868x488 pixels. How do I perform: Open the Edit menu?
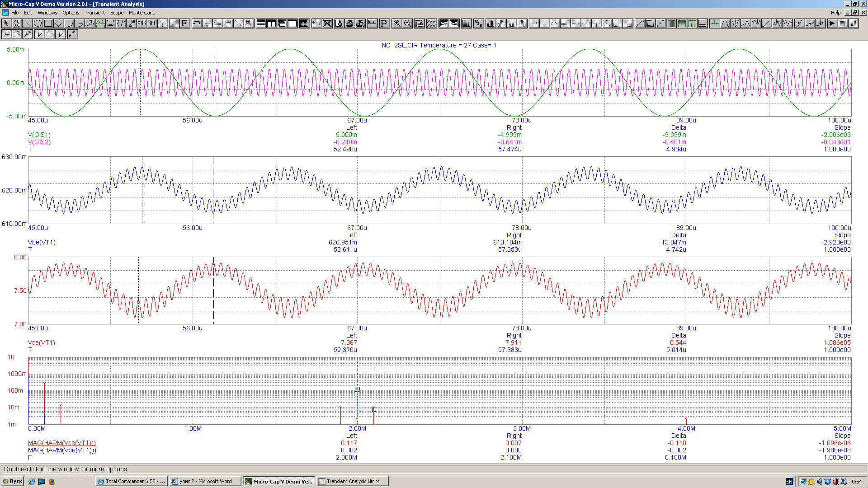pyautogui.click(x=28, y=13)
